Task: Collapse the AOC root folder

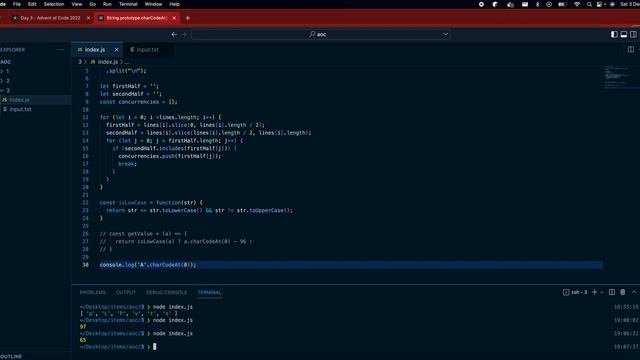Action: point(6,62)
